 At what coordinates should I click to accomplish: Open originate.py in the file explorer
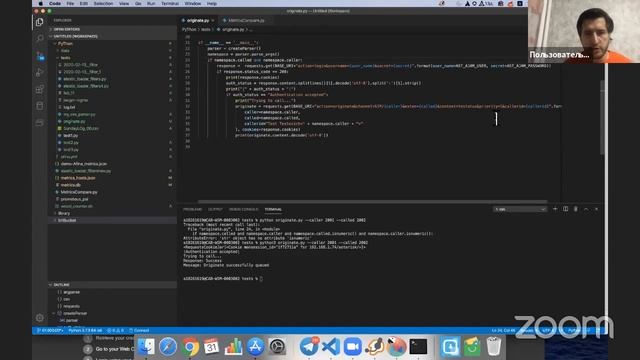pos(113,121)
